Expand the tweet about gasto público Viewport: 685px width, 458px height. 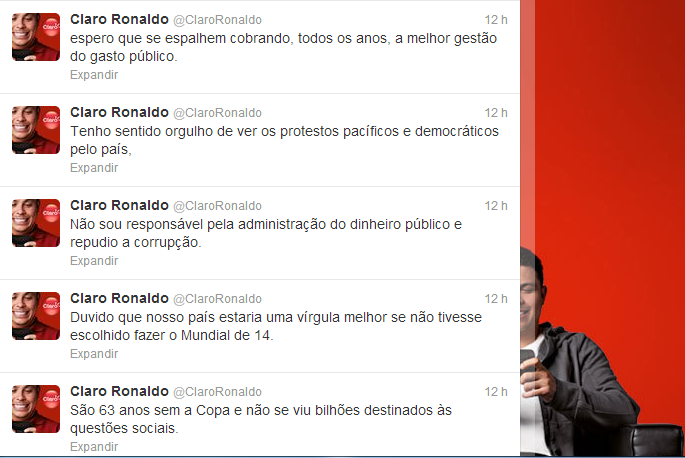[94, 75]
